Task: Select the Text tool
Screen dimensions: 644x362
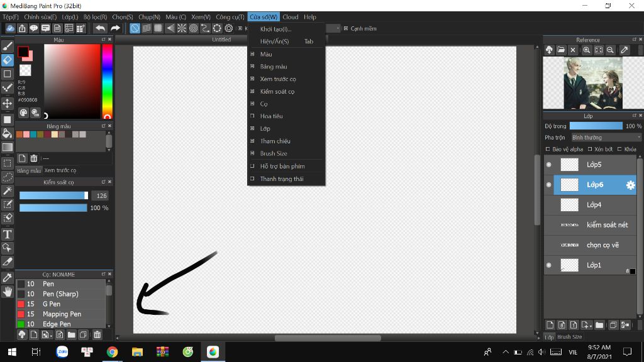Action: pos(8,234)
